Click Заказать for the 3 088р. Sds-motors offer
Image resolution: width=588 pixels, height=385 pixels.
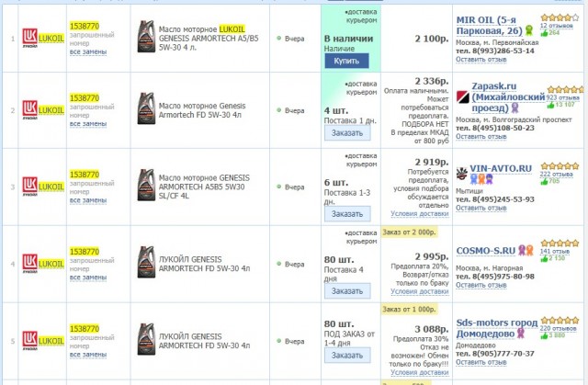point(347,355)
